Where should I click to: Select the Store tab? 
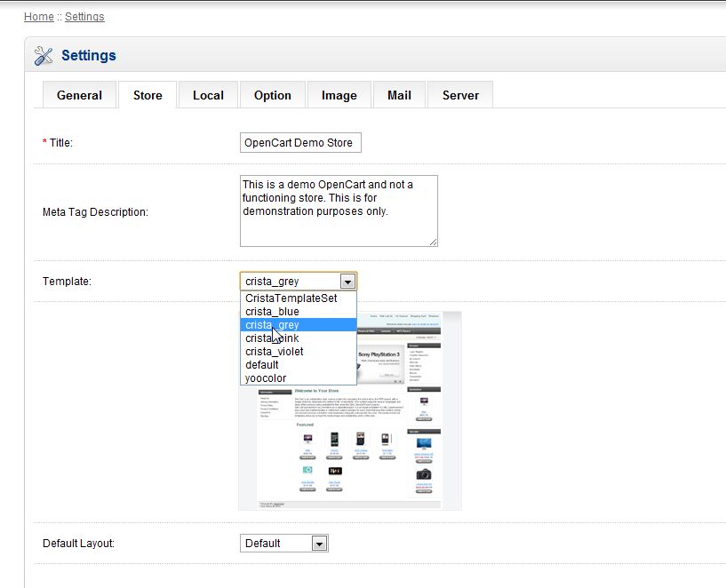pyautogui.click(x=148, y=95)
